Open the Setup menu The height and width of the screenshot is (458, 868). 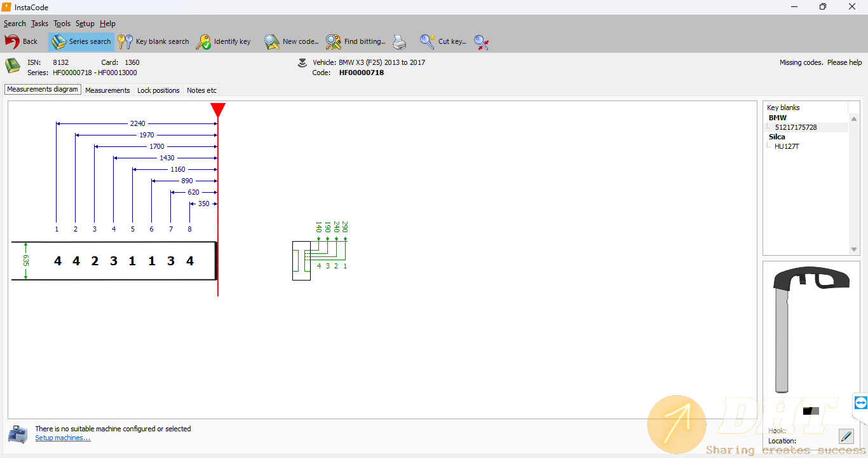85,24
